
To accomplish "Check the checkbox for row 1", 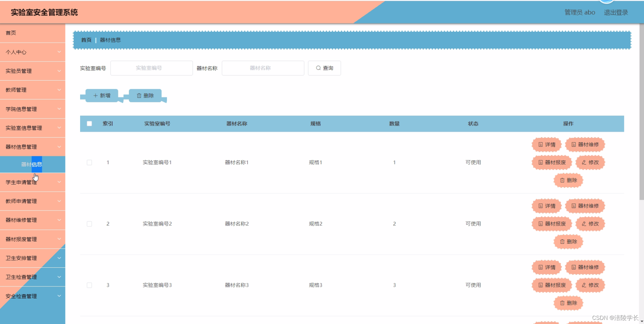I will 89,163.
